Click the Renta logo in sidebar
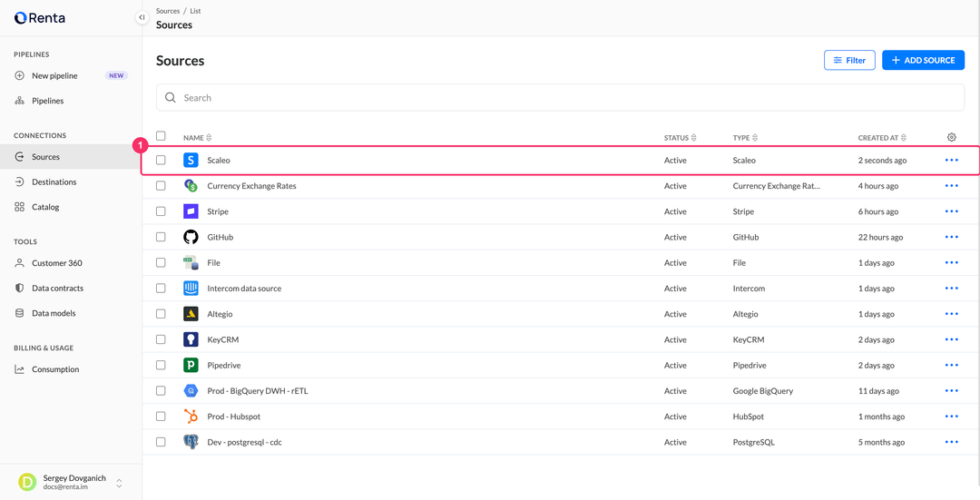The image size is (980, 500). click(x=39, y=18)
